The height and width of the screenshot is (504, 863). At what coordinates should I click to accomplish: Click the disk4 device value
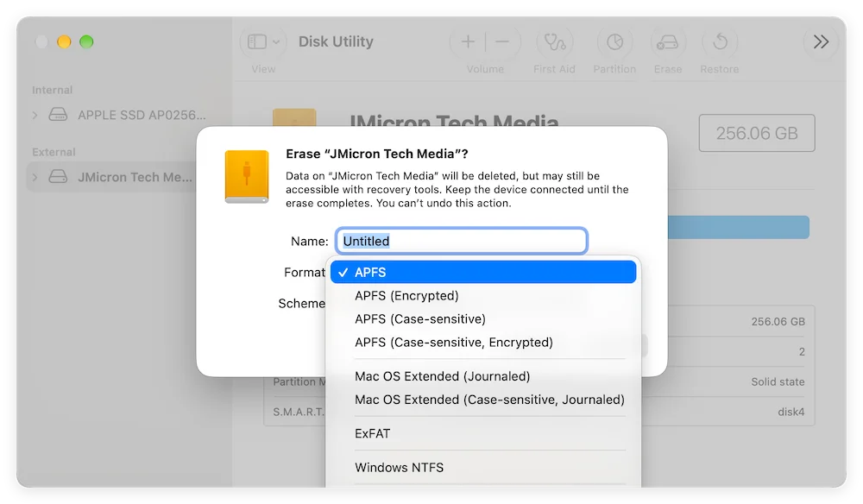coord(791,413)
